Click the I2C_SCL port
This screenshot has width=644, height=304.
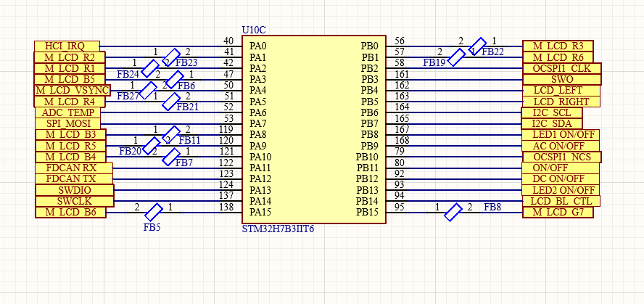[x=552, y=112]
